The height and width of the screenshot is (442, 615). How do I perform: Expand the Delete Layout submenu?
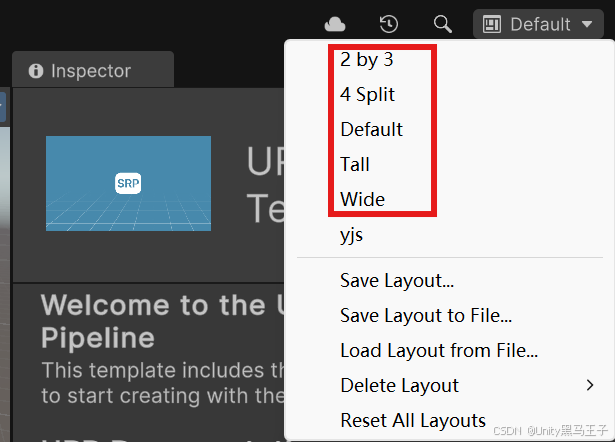coord(449,386)
